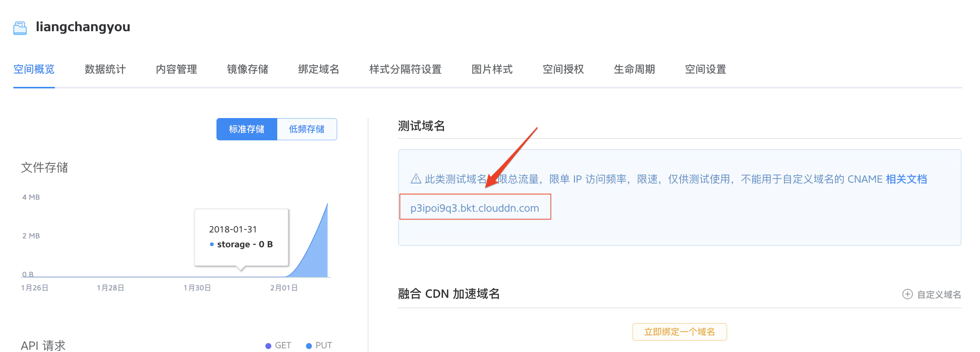Go to the 内容管理 tab
Screen dimensions: 980x352
[x=176, y=69]
